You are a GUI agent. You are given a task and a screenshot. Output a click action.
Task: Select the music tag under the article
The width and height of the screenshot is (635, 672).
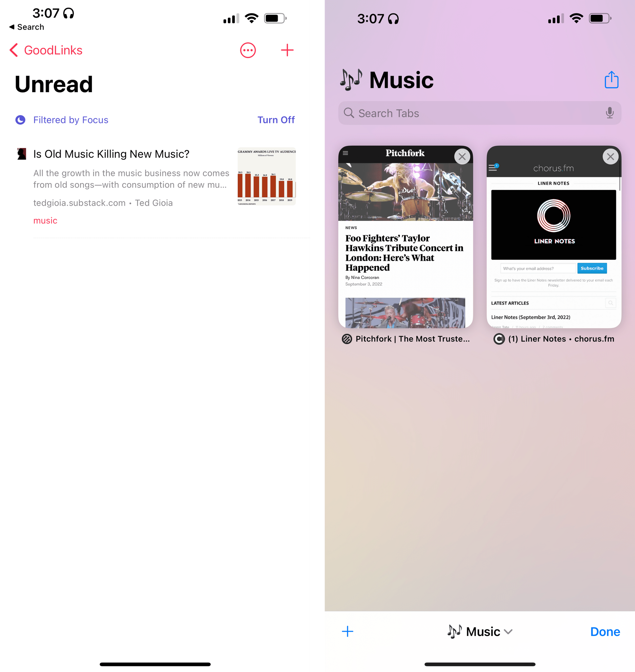point(45,220)
